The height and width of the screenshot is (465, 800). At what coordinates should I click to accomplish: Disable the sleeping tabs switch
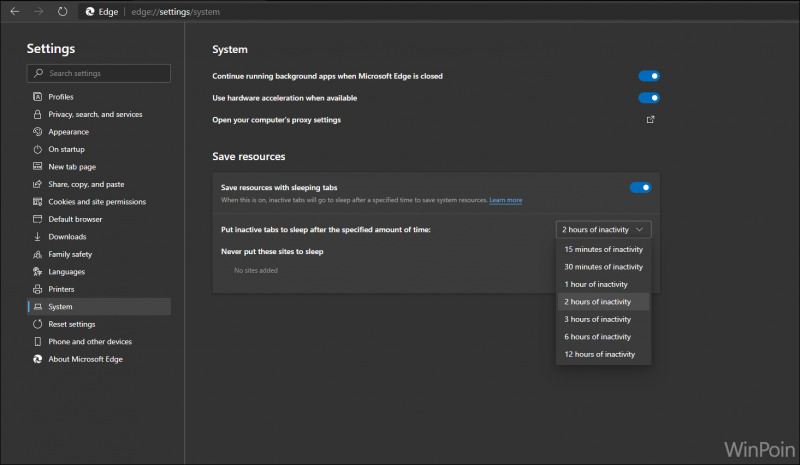click(x=640, y=187)
